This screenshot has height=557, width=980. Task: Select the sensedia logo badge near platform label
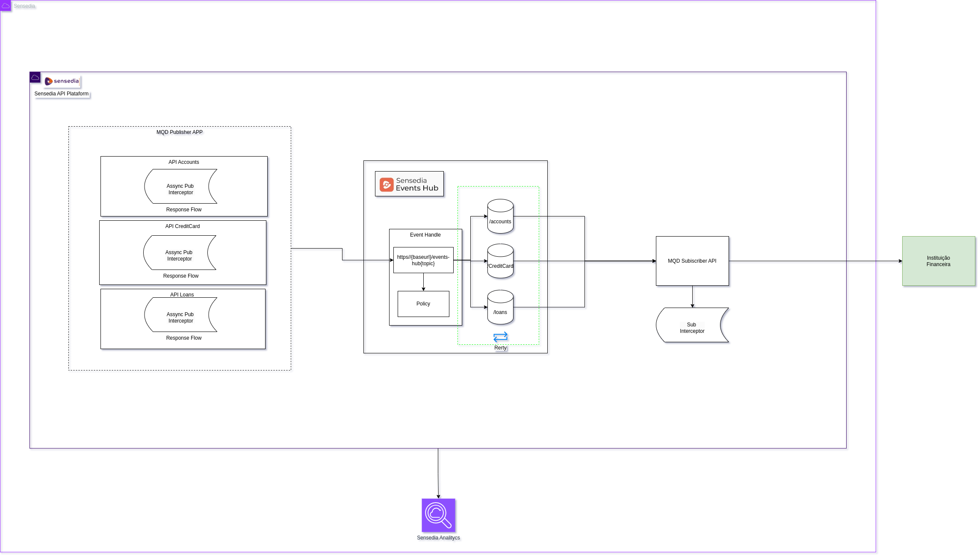coord(62,81)
